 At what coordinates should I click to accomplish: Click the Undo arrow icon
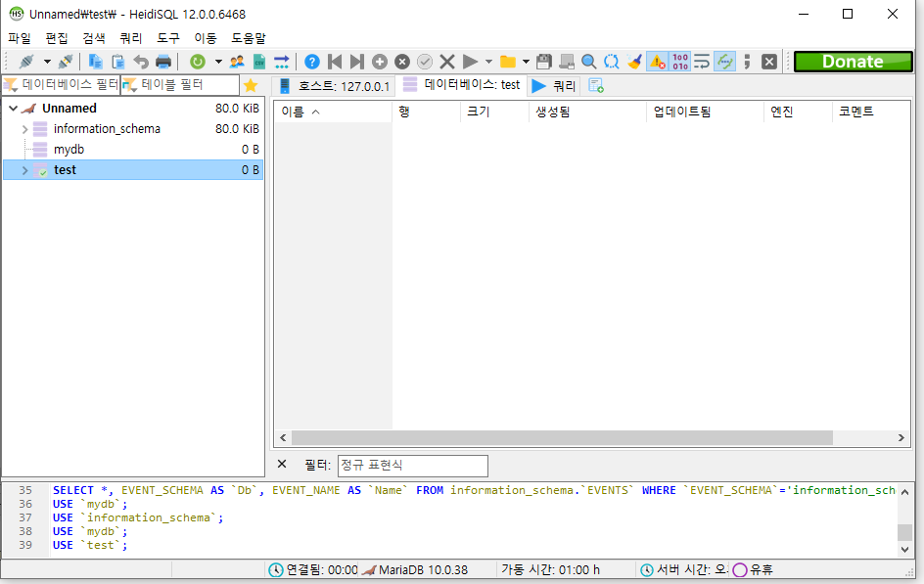pos(141,62)
